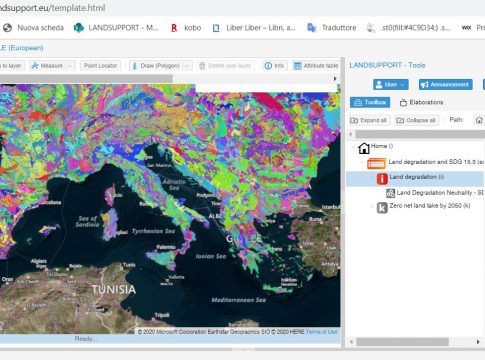
Task: Switch to the Elaborations tab
Action: 421,102
